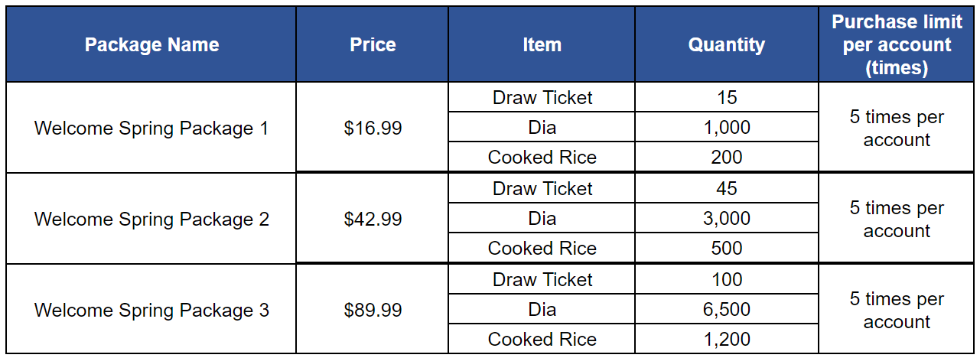
Task: Click the $89.99 price cell
Action: pos(373,310)
